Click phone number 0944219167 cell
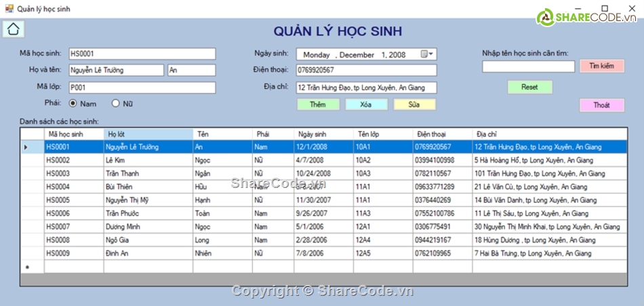 pyautogui.click(x=443, y=240)
